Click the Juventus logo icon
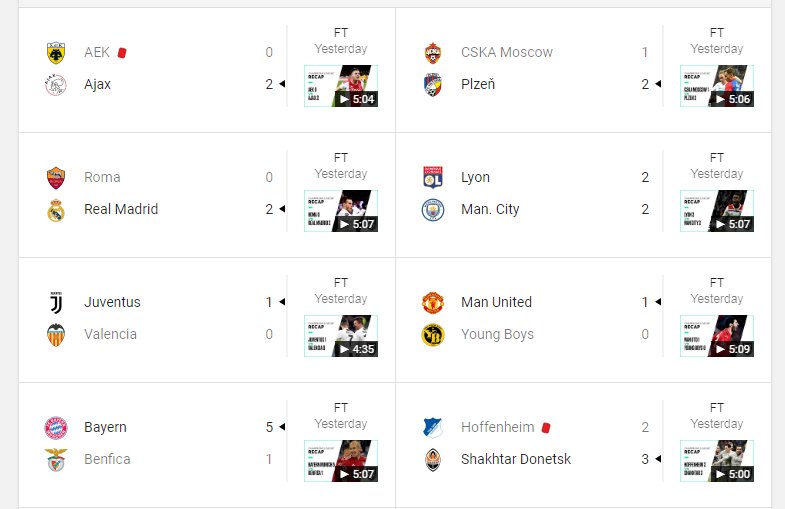This screenshot has width=785, height=509. 56,302
